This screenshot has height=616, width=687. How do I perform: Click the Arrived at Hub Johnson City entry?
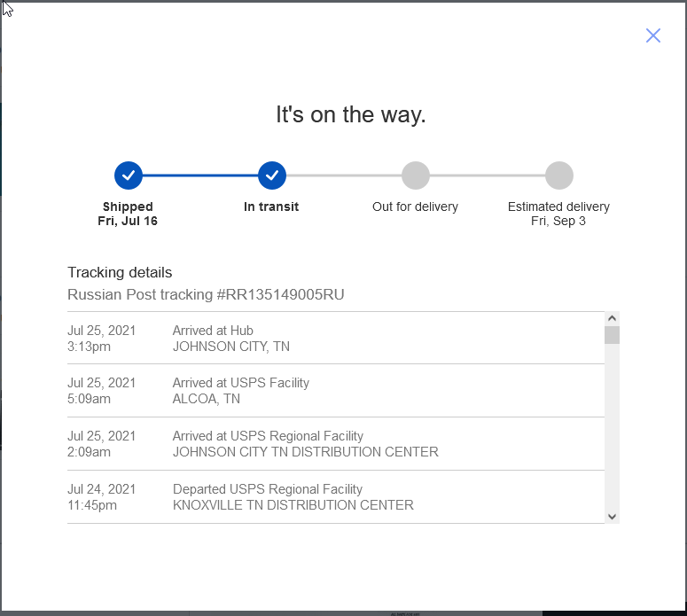click(x=336, y=339)
